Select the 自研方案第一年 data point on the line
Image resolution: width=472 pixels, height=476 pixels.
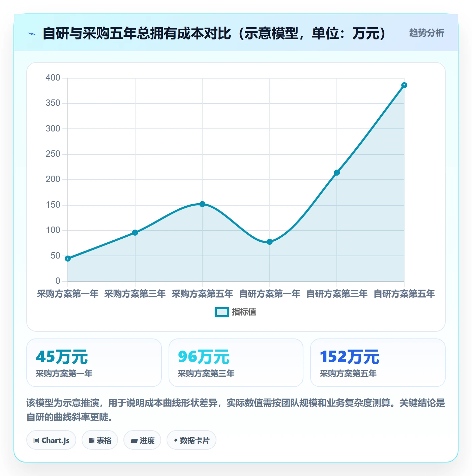269,242
